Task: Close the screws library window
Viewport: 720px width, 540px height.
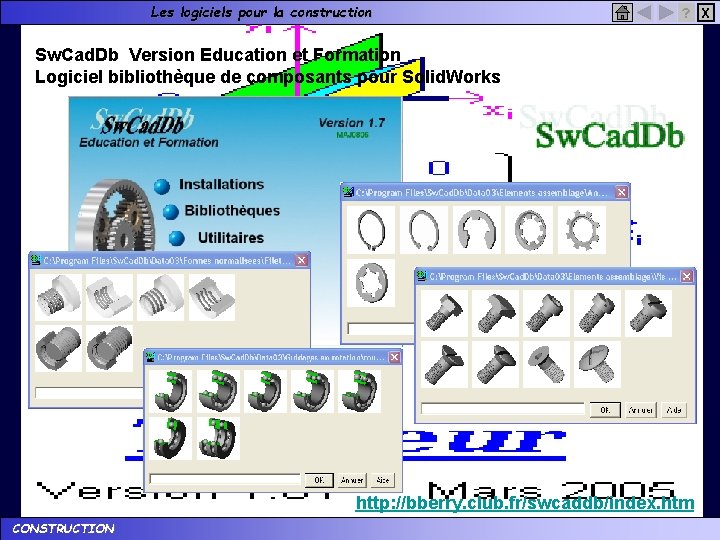Action: [686, 276]
